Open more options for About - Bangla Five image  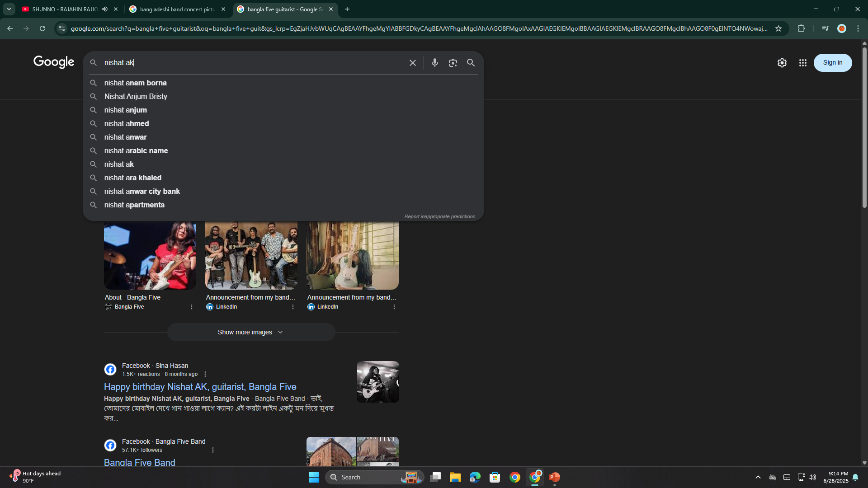(x=192, y=307)
